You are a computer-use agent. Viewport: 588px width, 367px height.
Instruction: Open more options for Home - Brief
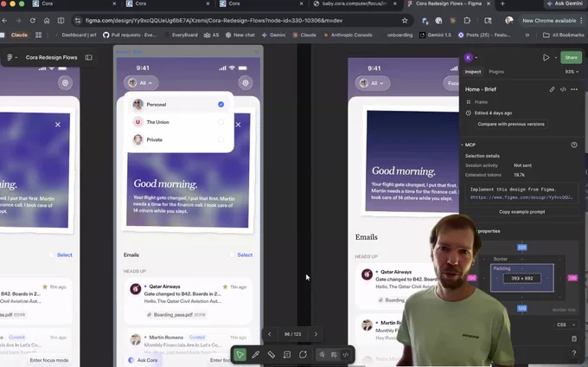pos(574,89)
